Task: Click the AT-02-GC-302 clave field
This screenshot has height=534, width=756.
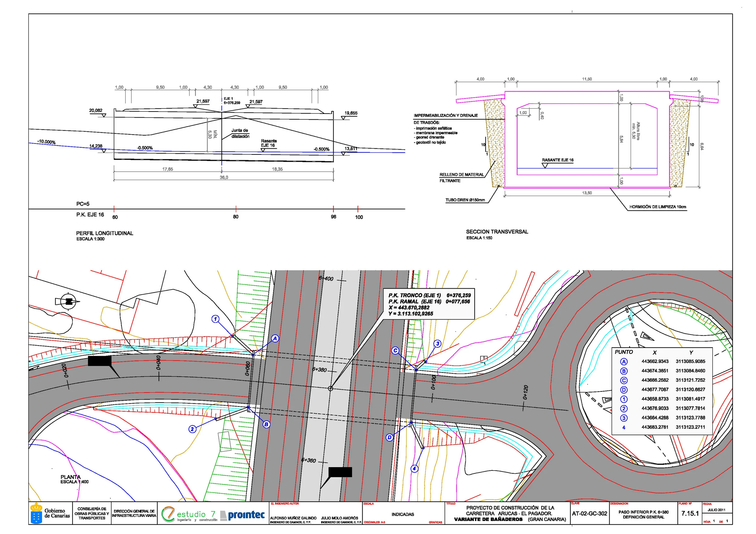Action: click(589, 513)
